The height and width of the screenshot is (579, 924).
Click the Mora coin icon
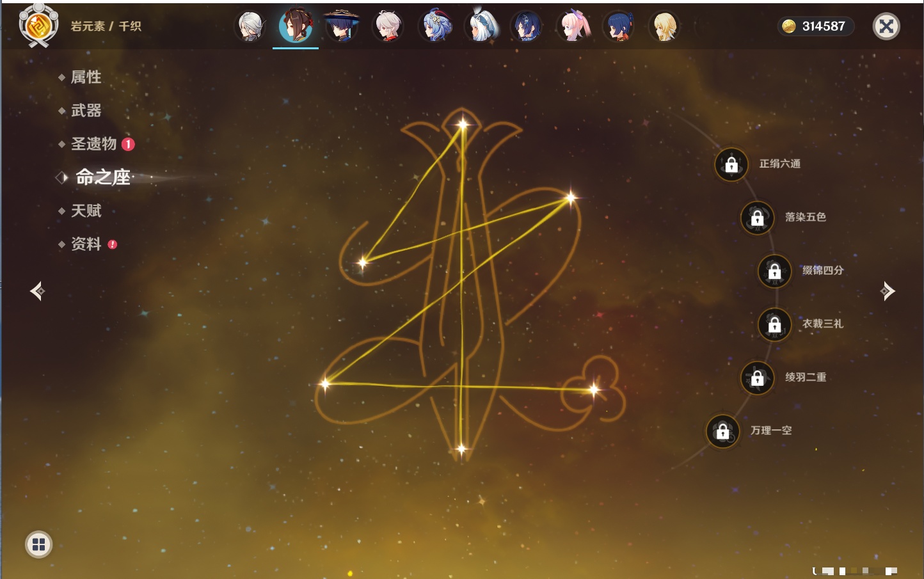coord(789,26)
